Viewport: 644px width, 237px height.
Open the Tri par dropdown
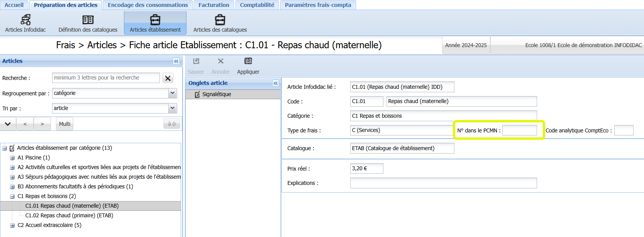[173, 108]
